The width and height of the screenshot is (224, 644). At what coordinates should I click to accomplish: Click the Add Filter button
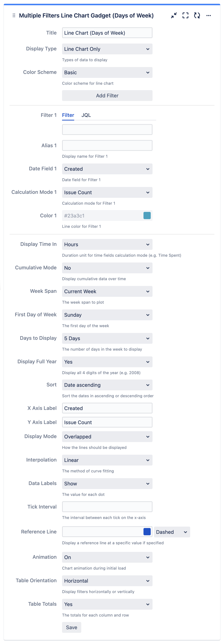click(107, 96)
